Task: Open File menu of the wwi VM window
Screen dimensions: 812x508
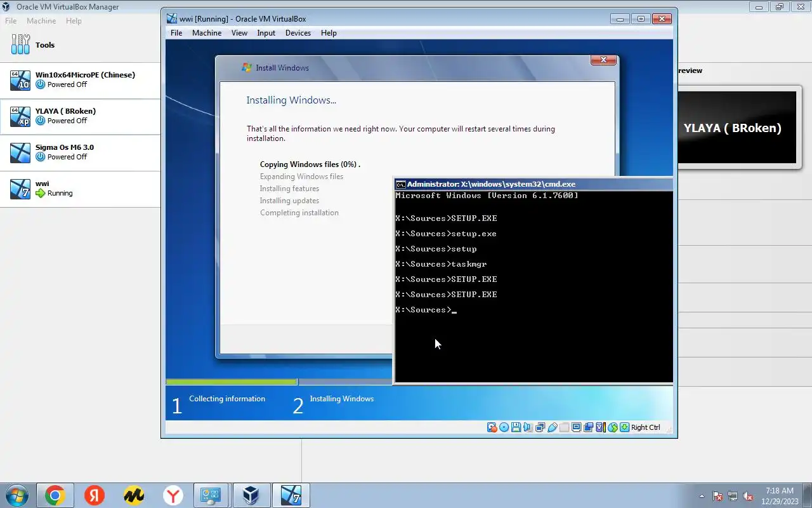Action: click(176, 33)
